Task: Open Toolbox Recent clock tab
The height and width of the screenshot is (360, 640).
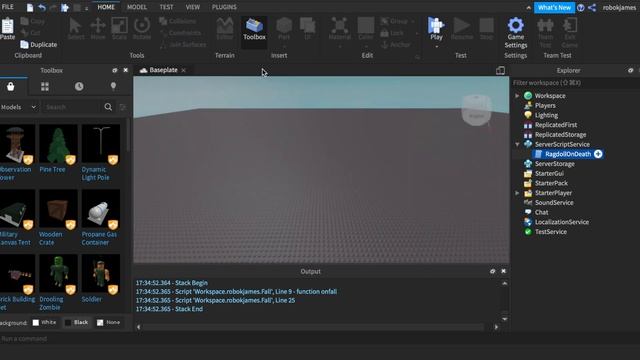Action: point(79,87)
